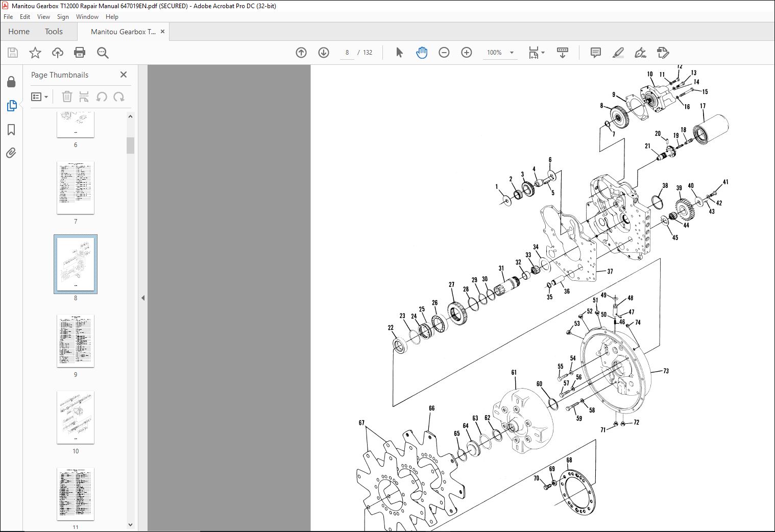This screenshot has width=775, height=532.
Task: Select page 11 thumbnail
Action: (76, 494)
